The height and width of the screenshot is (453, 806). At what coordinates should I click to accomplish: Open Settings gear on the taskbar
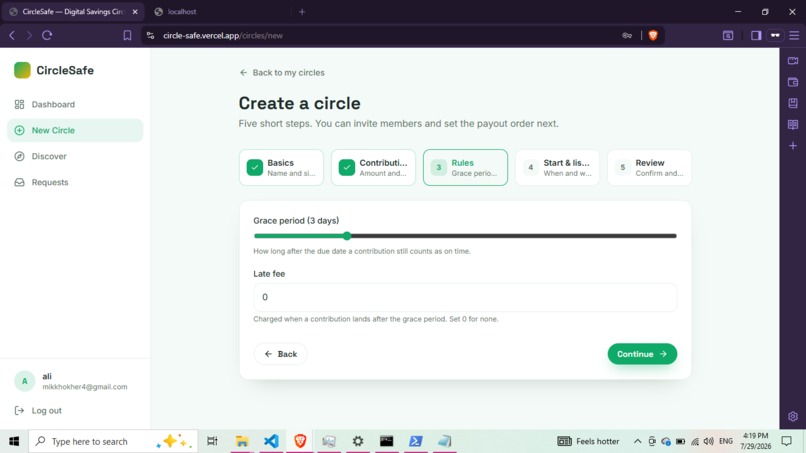click(x=358, y=441)
